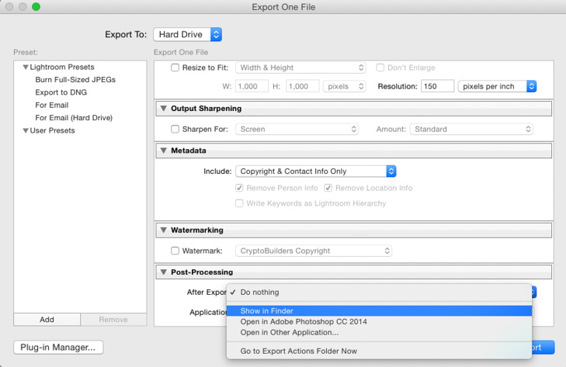Open the Include metadata dropdown
This screenshot has width=566, height=367.
pyautogui.click(x=315, y=171)
